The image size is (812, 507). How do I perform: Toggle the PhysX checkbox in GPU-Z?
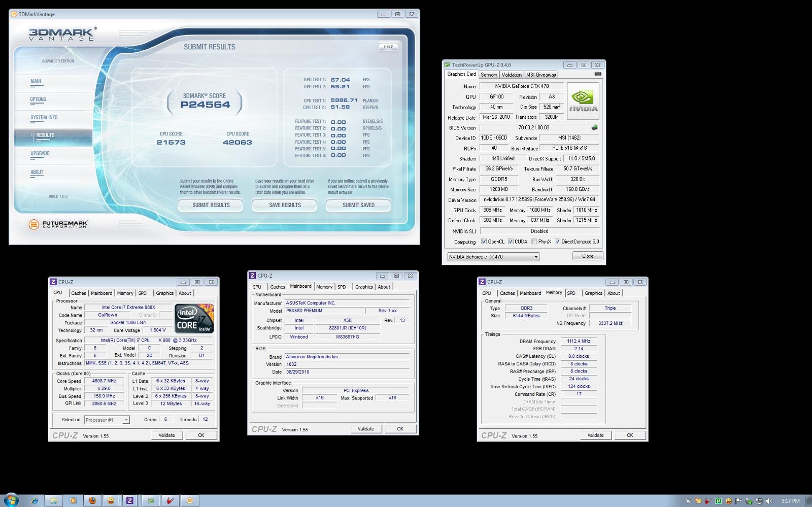click(x=534, y=242)
